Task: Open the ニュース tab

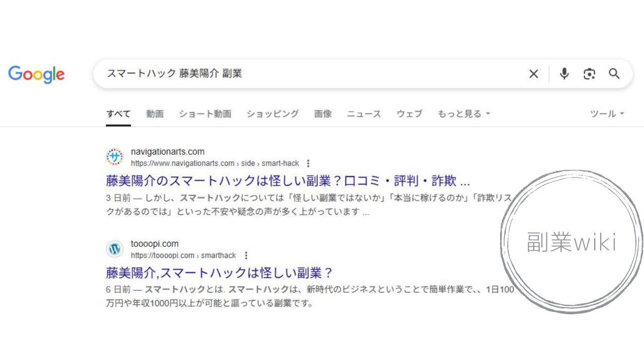Action: 364,114
